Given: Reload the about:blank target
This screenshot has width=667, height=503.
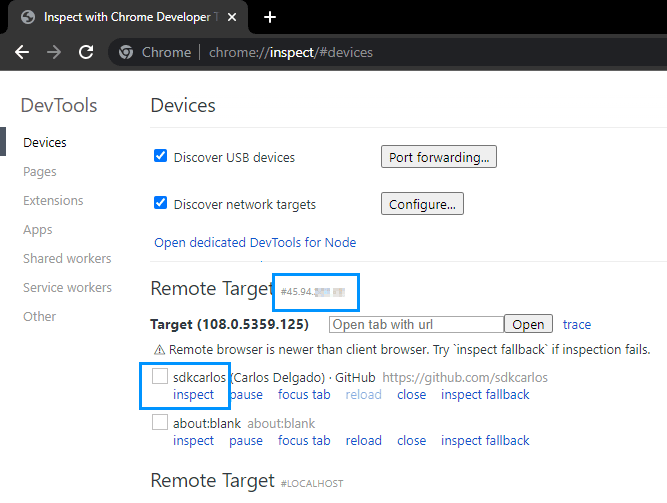Looking at the screenshot, I should (x=363, y=440).
